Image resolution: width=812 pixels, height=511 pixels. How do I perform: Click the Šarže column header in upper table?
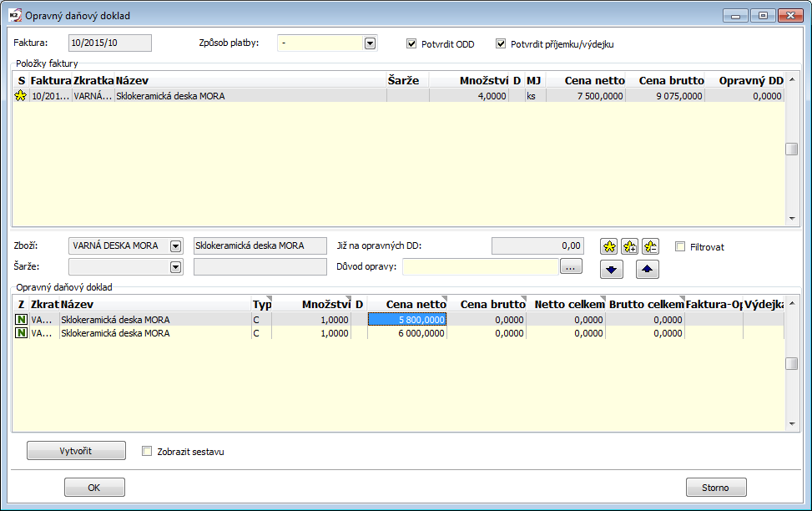[x=407, y=80]
